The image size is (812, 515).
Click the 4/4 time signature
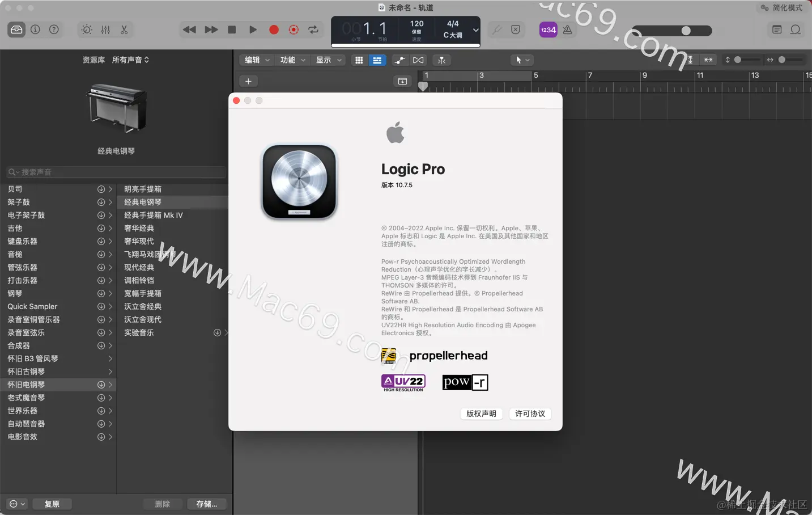453,24
